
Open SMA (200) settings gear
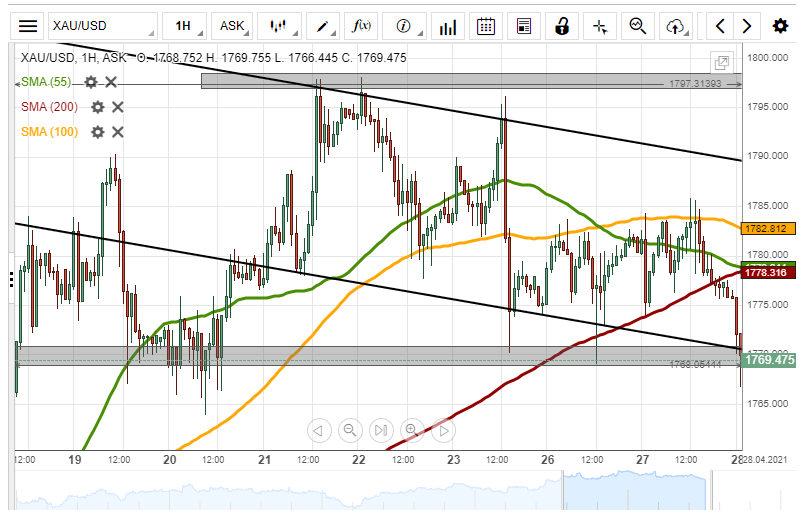point(97,107)
